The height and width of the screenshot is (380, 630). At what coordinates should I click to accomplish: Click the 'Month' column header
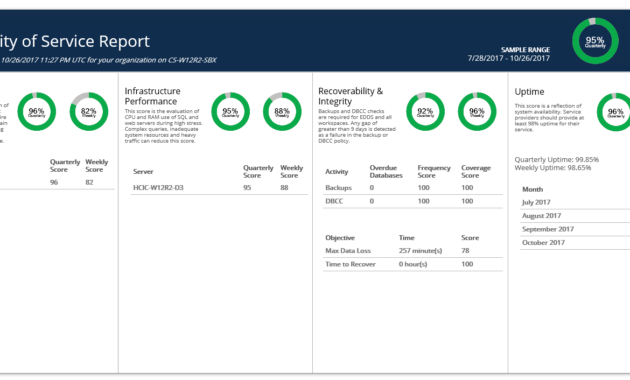click(532, 189)
